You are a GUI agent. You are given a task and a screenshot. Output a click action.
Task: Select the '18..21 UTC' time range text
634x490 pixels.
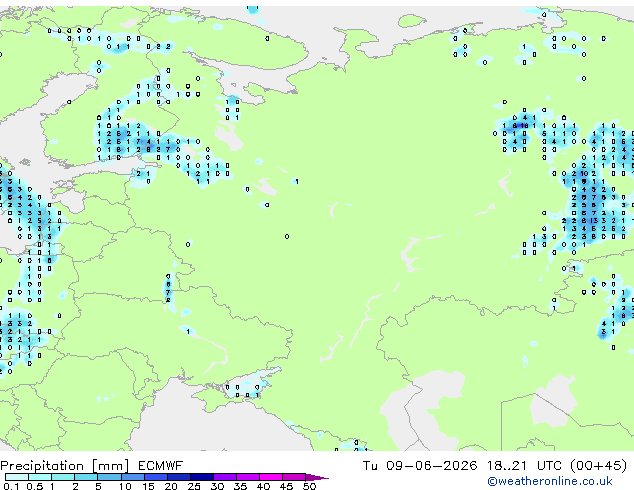(524, 466)
